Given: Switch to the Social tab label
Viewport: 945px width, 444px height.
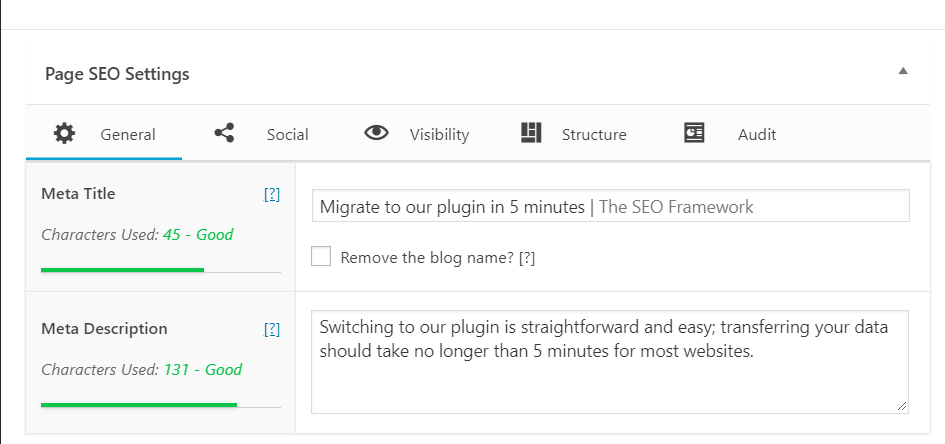Looking at the screenshot, I should pyautogui.click(x=287, y=134).
